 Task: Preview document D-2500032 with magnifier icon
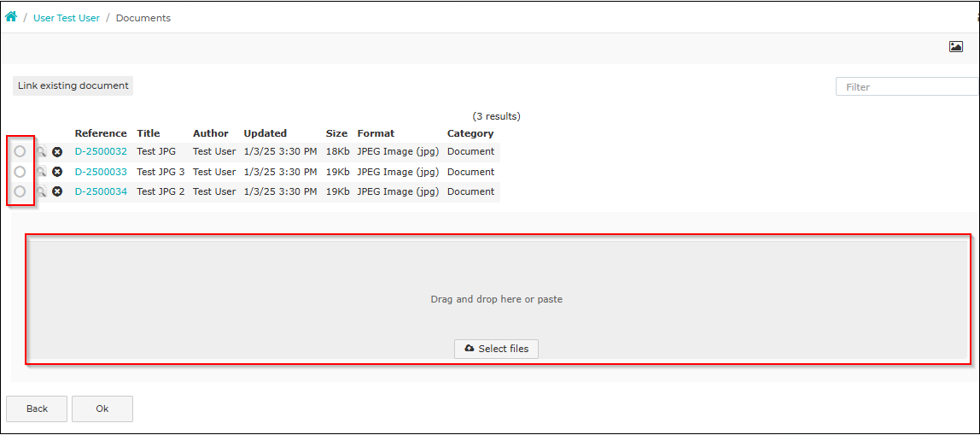click(x=41, y=151)
